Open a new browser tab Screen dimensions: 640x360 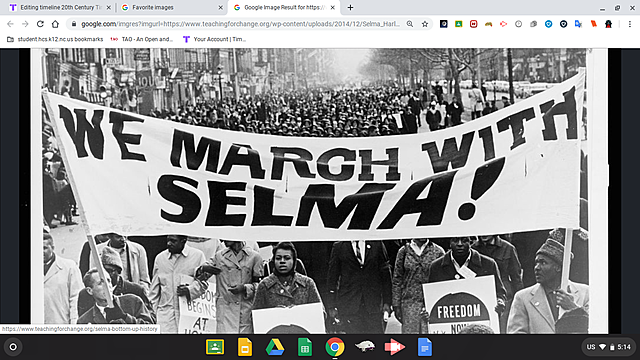click(350, 7)
